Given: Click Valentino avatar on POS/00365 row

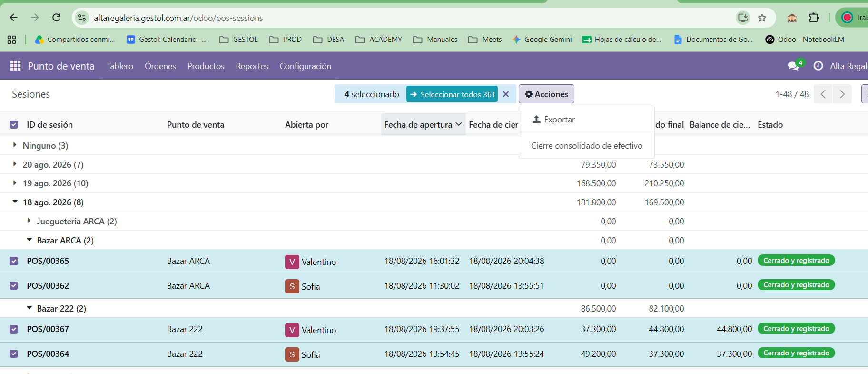Looking at the screenshot, I should tap(292, 262).
